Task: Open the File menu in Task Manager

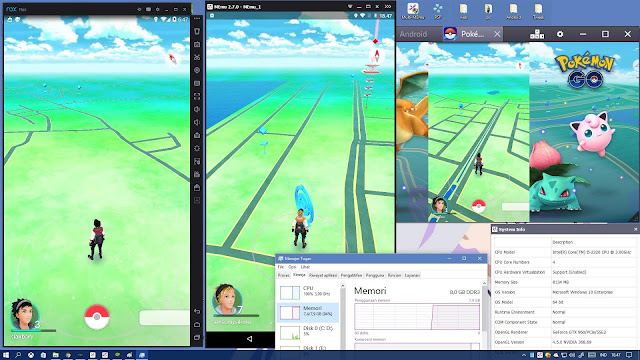Action: (x=281, y=267)
